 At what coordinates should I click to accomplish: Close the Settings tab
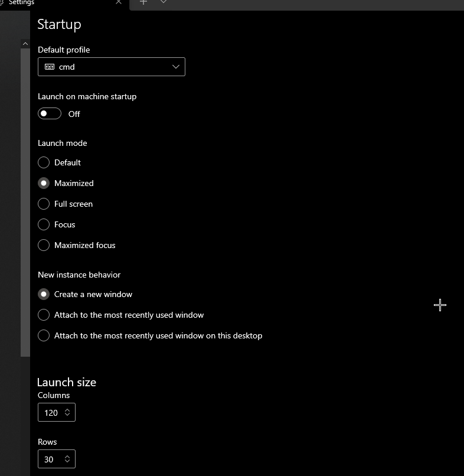(x=119, y=2)
